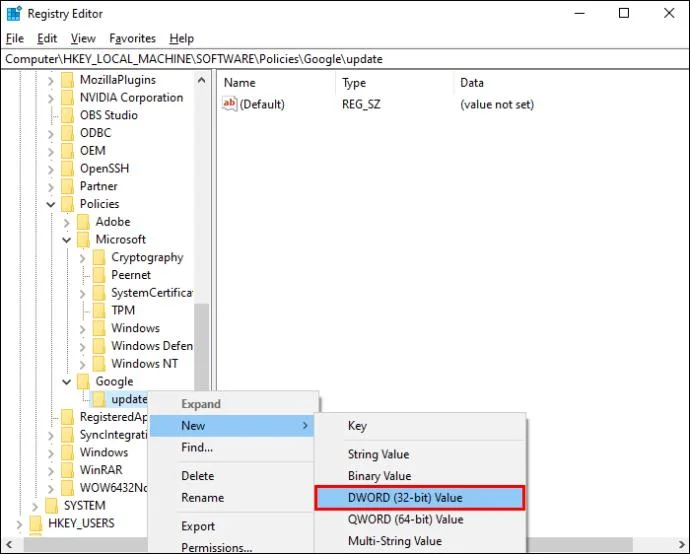Select the OBS Studio folder icon

click(67, 115)
